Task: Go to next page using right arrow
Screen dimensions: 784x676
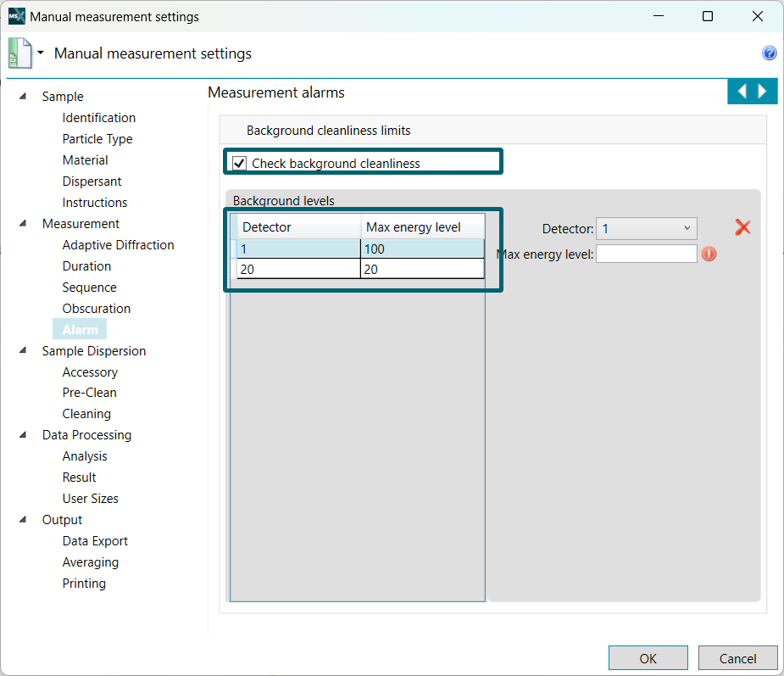Action: click(x=763, y=92)
